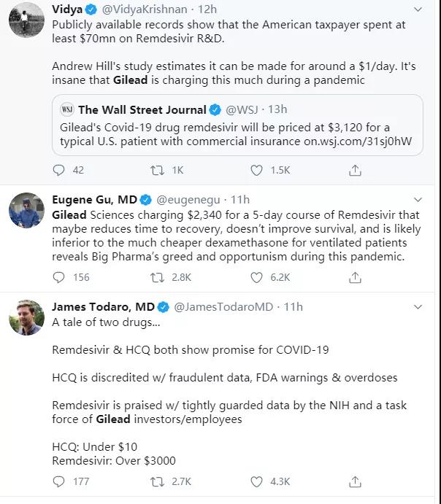Share Vidya's tweet via share icon

pos(355,171)
